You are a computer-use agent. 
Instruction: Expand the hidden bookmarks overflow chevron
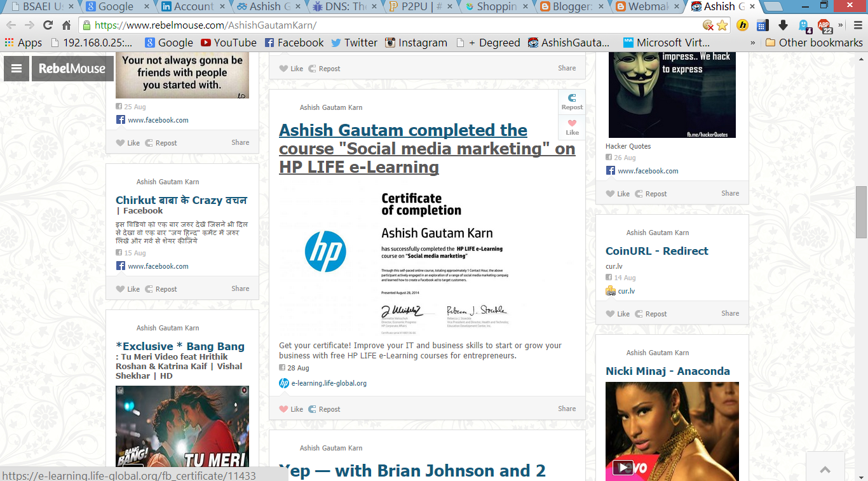753,43
